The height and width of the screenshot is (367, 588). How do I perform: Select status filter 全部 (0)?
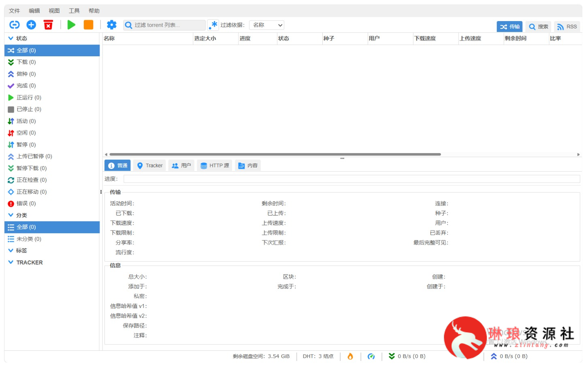[52, 50]
